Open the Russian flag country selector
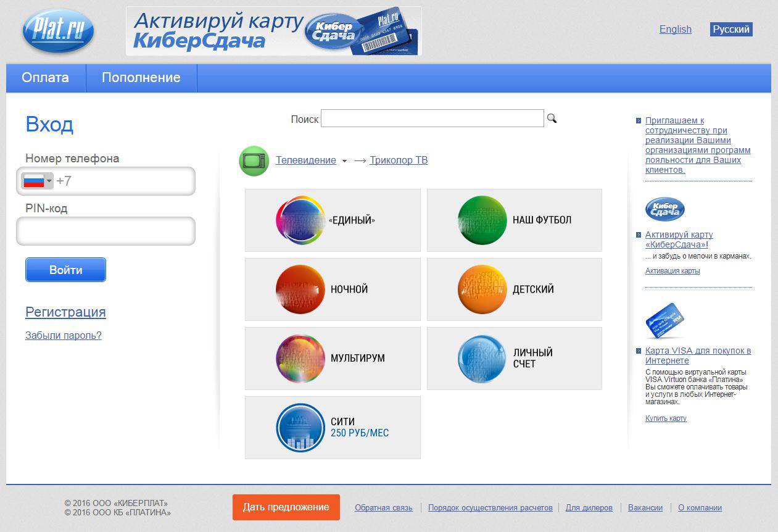The height and width of the screenshot is (532, 778). [38, 181]
